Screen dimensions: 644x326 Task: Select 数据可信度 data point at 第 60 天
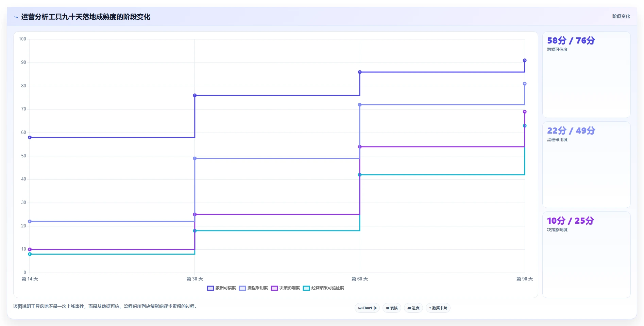(360, 72)
